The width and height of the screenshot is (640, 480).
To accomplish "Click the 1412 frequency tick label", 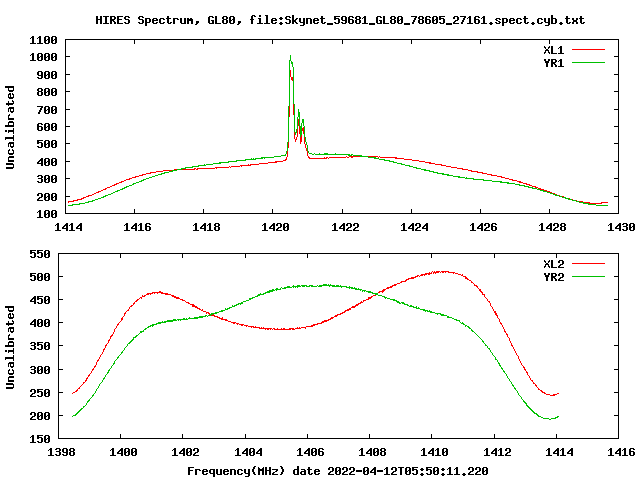I will pyautogui.click(x=497, y=452).
